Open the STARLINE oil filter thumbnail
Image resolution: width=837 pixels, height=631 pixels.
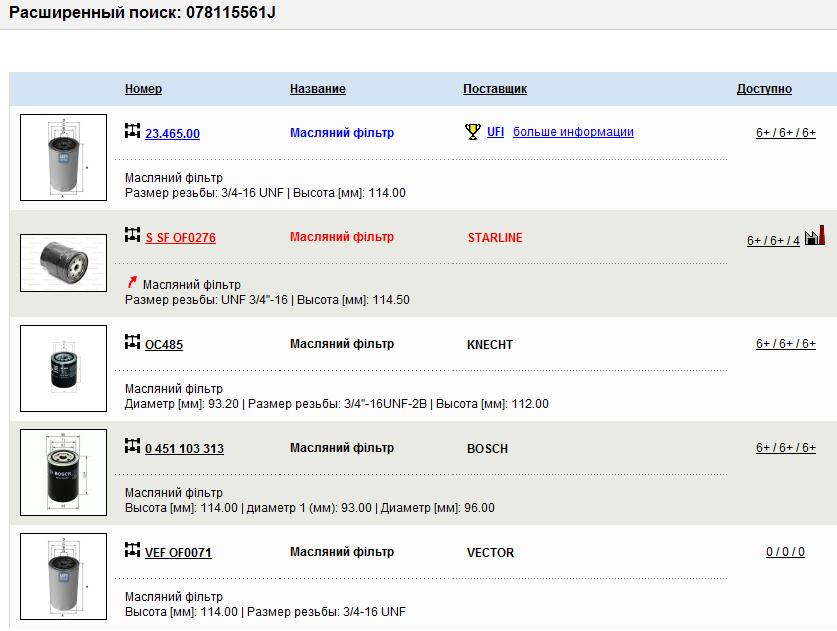(x=63, y=262)
